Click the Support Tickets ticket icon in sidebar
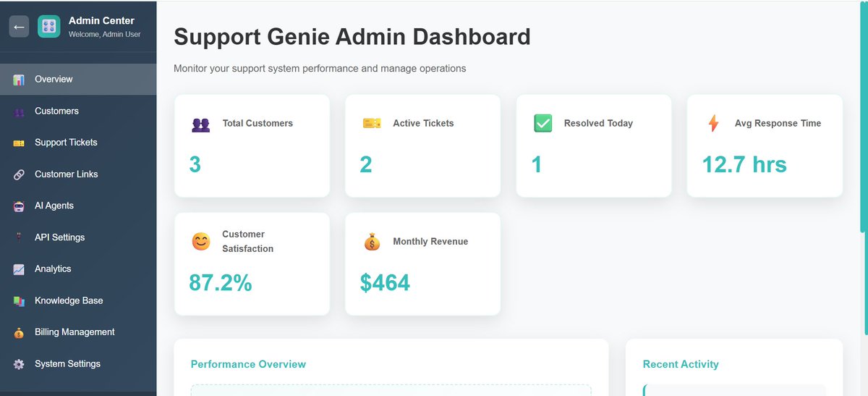 [x=19, y=143]
